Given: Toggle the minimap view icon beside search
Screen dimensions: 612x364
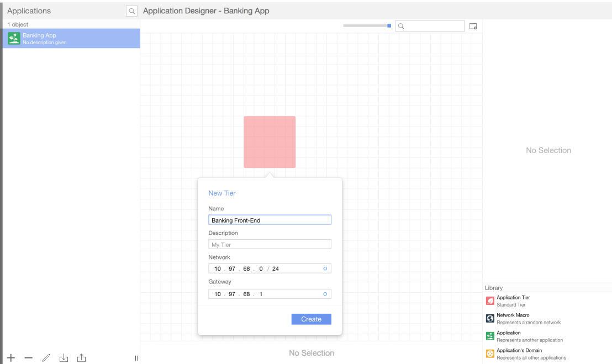Looking at the screenshot, I should (x=473, y=26).
